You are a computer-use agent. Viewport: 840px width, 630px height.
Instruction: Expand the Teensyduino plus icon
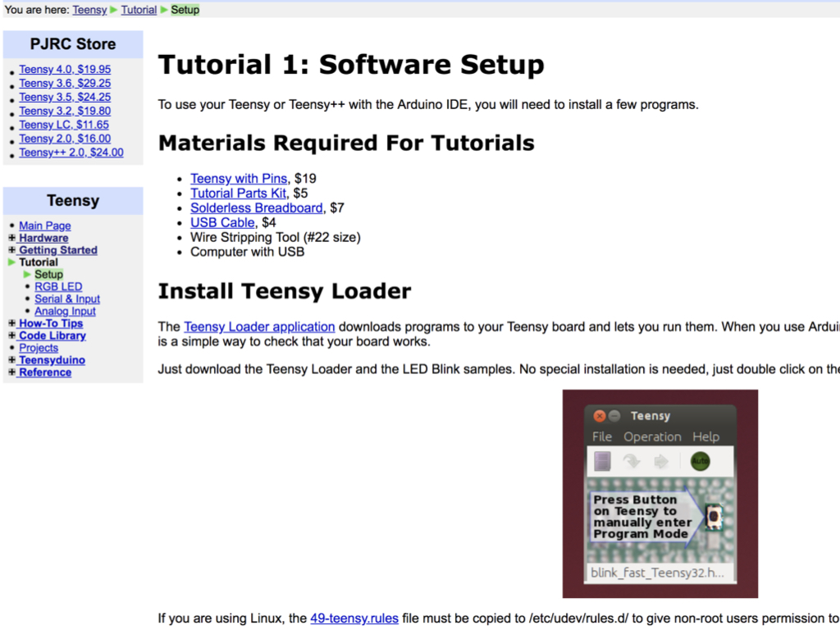(11, 360)
